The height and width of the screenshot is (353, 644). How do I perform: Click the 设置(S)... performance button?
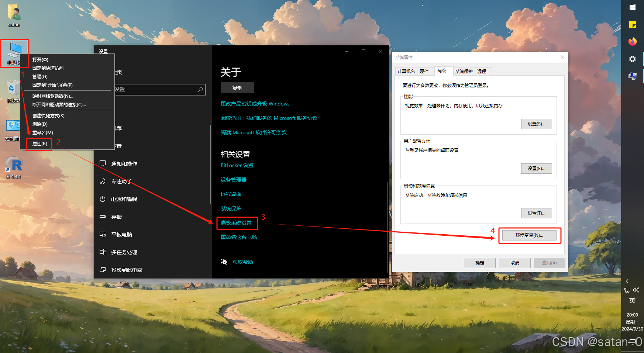537,124
